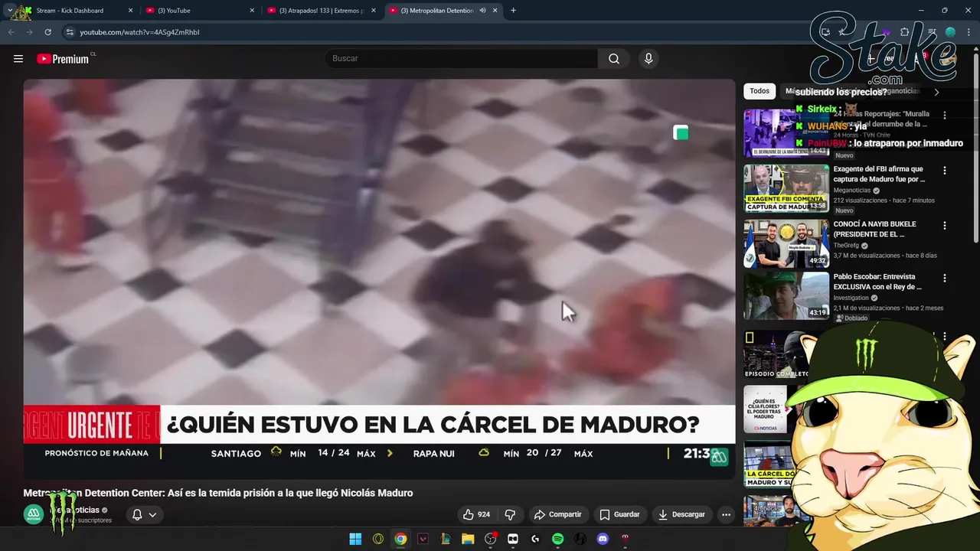Open the Pablo Escobar video thumbnail

[786, 296]
